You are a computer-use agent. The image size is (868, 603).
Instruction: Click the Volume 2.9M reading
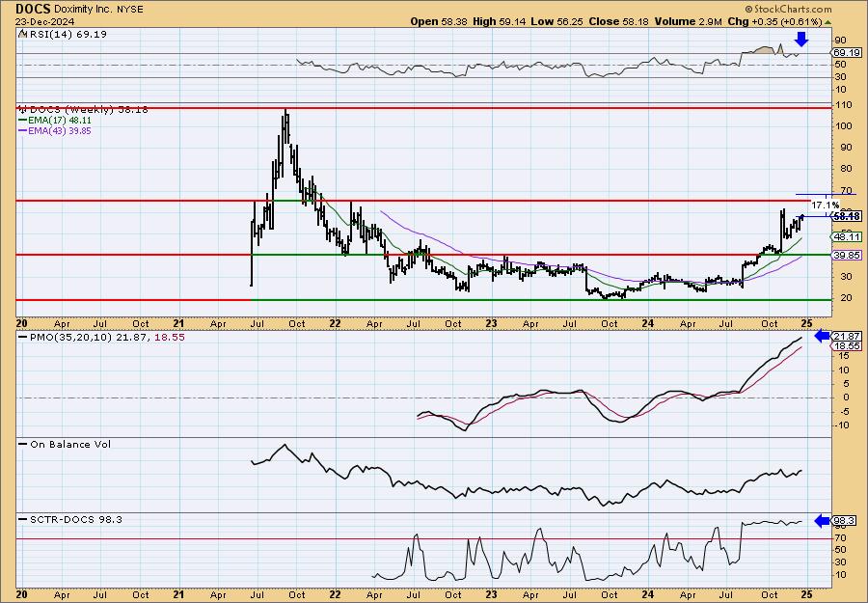688,21
